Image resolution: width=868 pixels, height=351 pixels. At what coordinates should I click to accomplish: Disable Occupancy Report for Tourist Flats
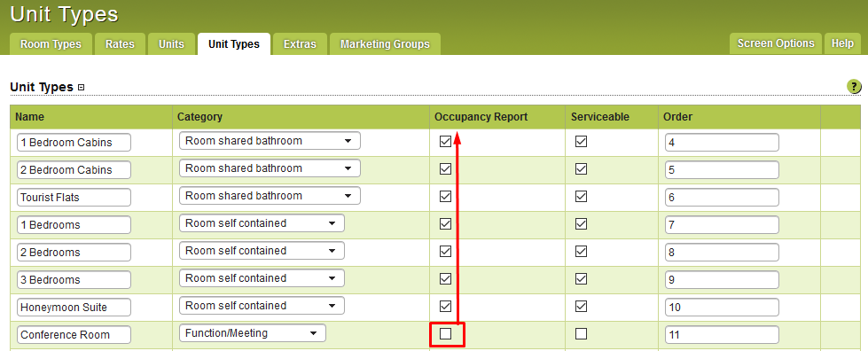[445, 197]
